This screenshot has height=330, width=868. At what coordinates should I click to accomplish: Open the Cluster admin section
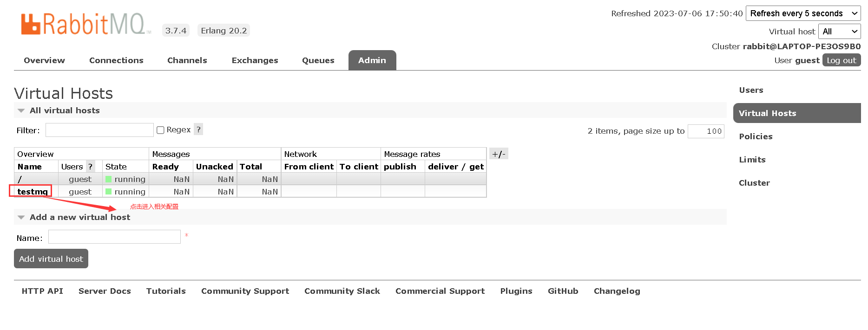pyautogui.click(x=754, y=183)
